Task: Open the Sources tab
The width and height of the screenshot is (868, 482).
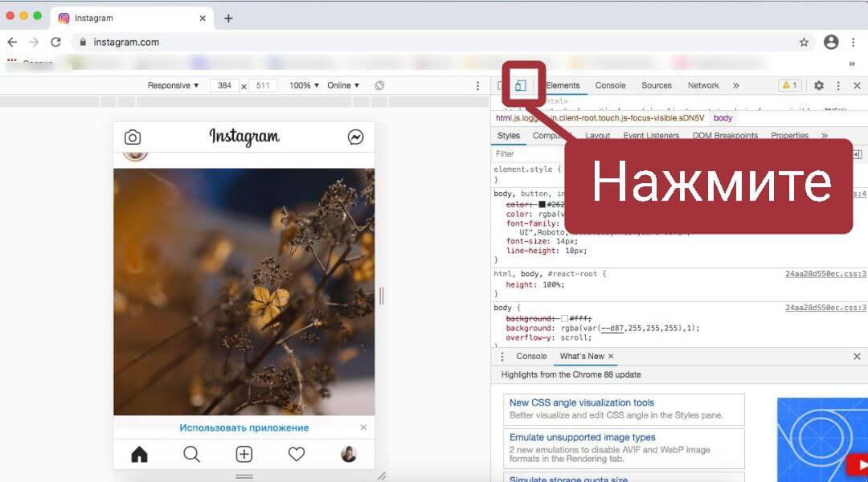Action: coord(657,85)
